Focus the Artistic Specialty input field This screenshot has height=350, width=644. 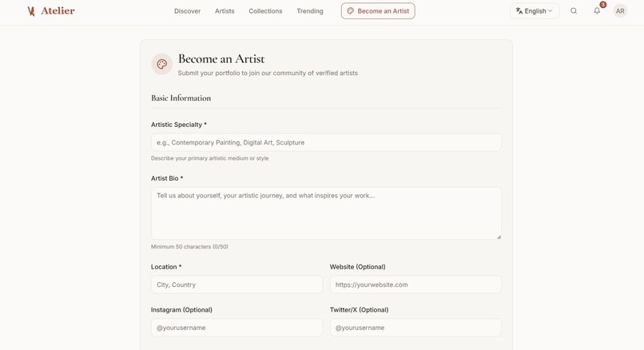pyautogui.click(x=326, y=142)
